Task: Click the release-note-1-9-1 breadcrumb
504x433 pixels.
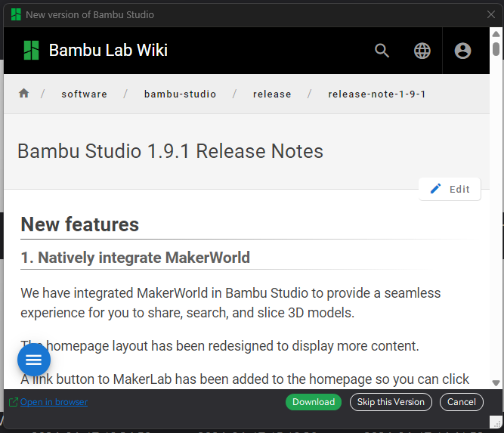Action: tap(377, 94)
